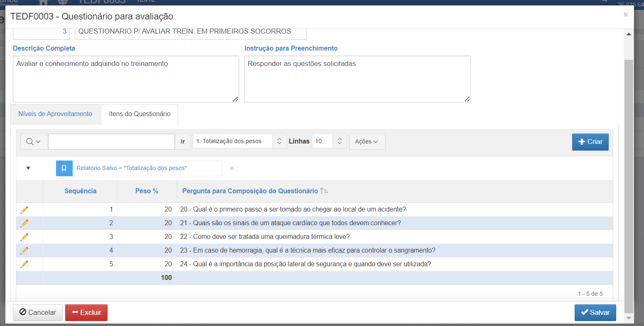Image resolution: width=644 pixels, height=326 pixels.
Task: Click the home icon in top bar
Action: pyautogui.click(x=43, y=2)
